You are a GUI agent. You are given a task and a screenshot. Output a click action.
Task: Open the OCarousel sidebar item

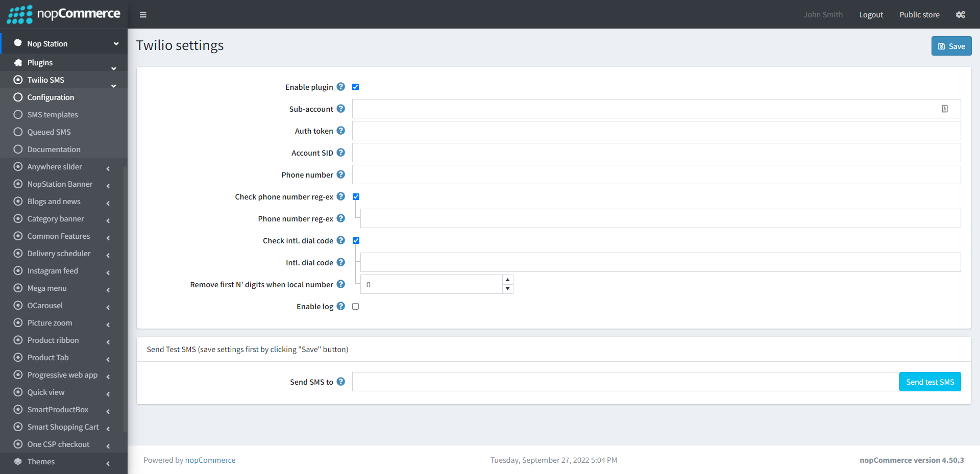coord(64,305)
